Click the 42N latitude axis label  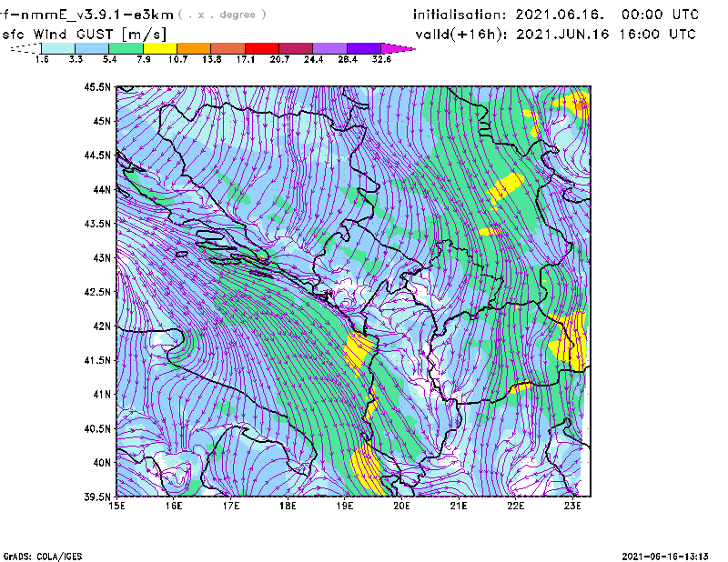click(x=102, y=326)
